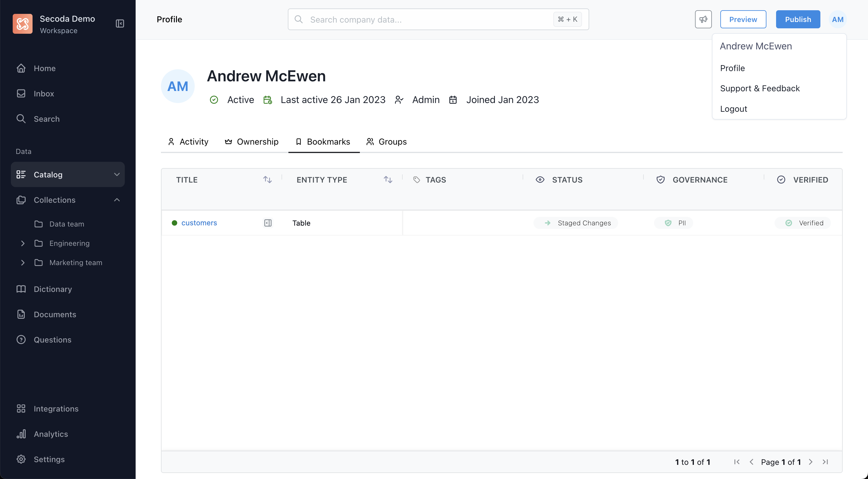
Task: Open the Engineering collection folder
Action: pos(69,243)
